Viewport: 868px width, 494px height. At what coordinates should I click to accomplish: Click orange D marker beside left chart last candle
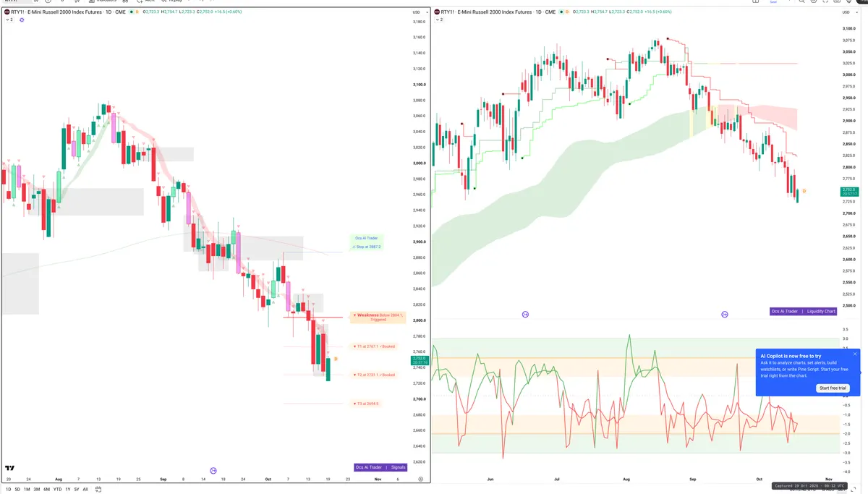pyautogui.click(x=336, y=359)
